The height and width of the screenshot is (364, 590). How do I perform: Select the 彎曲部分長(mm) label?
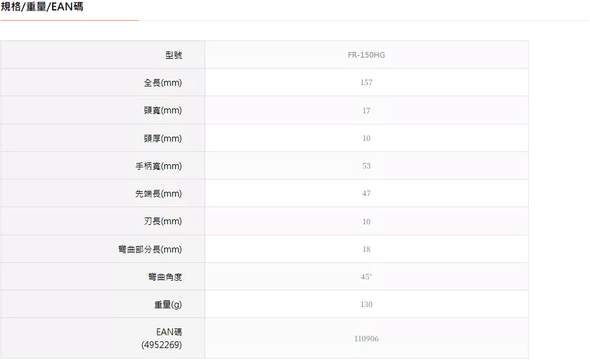(149, 249)
